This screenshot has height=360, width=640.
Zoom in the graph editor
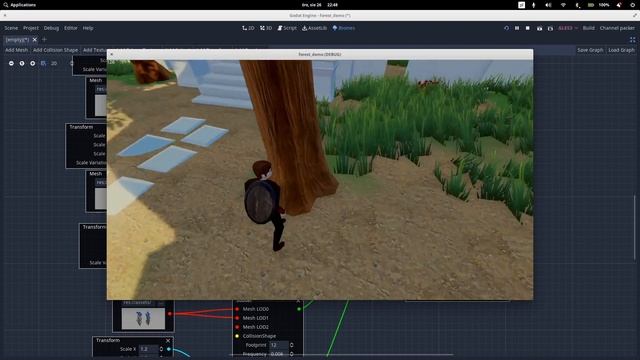coord(33,63)
